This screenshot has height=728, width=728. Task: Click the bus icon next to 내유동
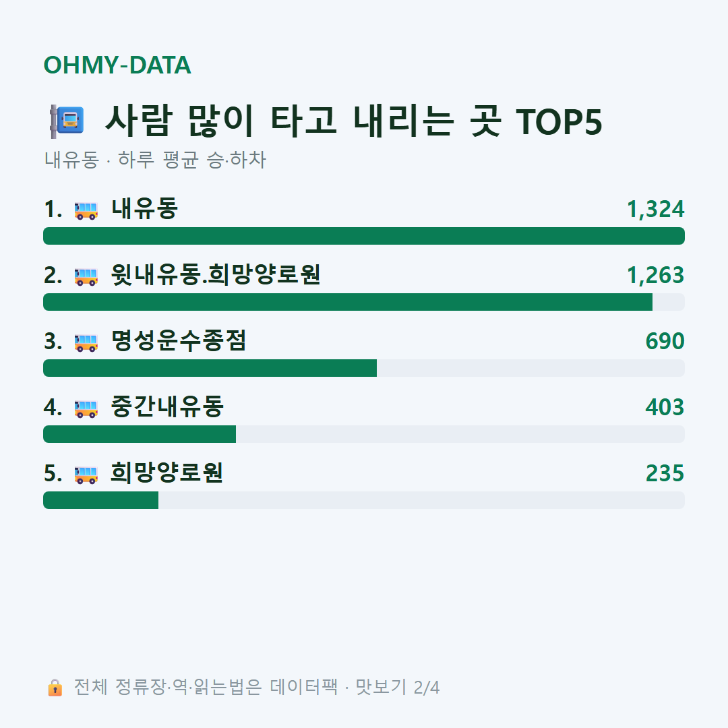(86, 210)
